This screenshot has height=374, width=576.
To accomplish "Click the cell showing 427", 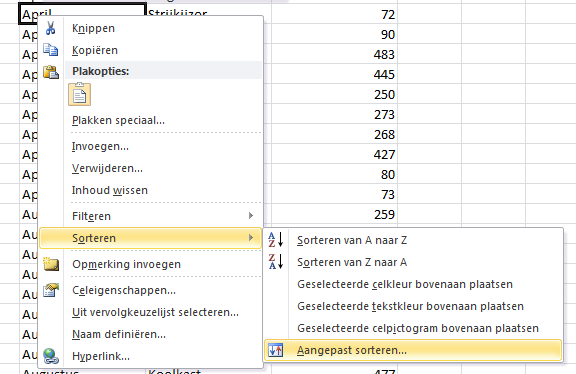I will [334, 154].
